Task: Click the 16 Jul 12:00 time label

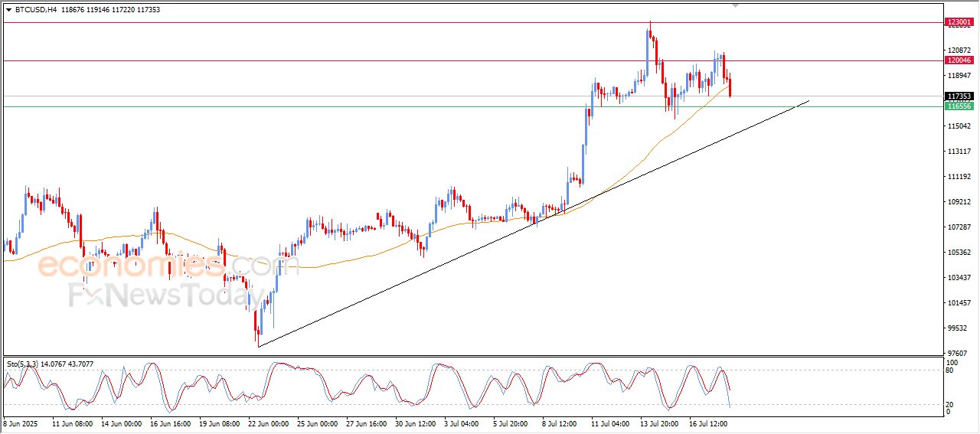Action: [x=708, y=423]
